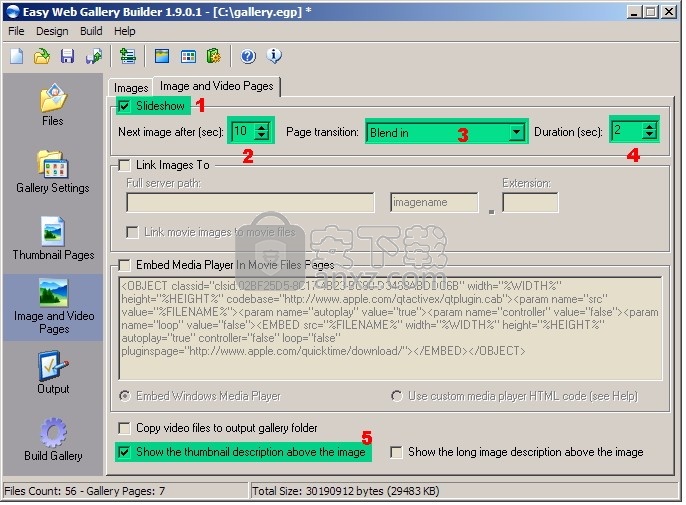Click Files Count status bar text

point(84,491)
